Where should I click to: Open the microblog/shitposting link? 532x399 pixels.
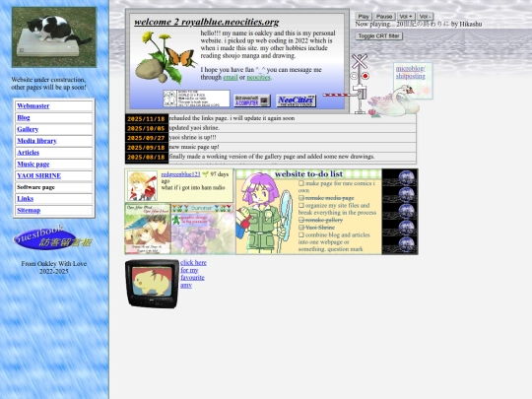(x=411, y=72)
